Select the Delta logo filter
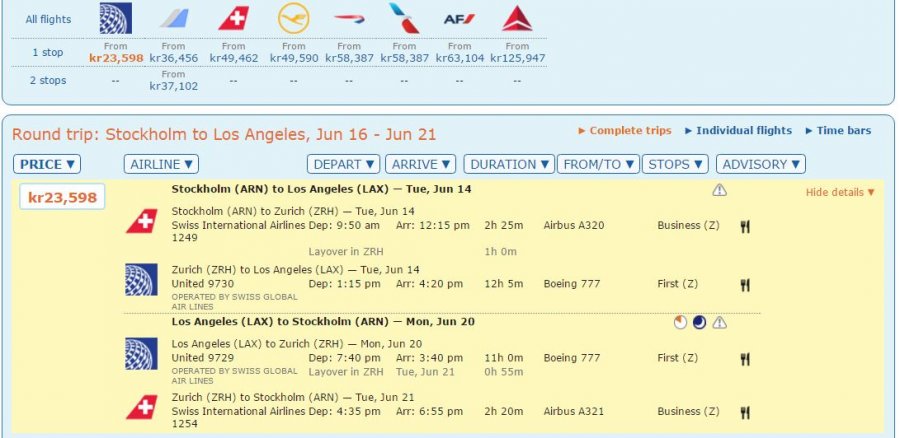This screenshot has height=438, width=900. click(517, 19)
